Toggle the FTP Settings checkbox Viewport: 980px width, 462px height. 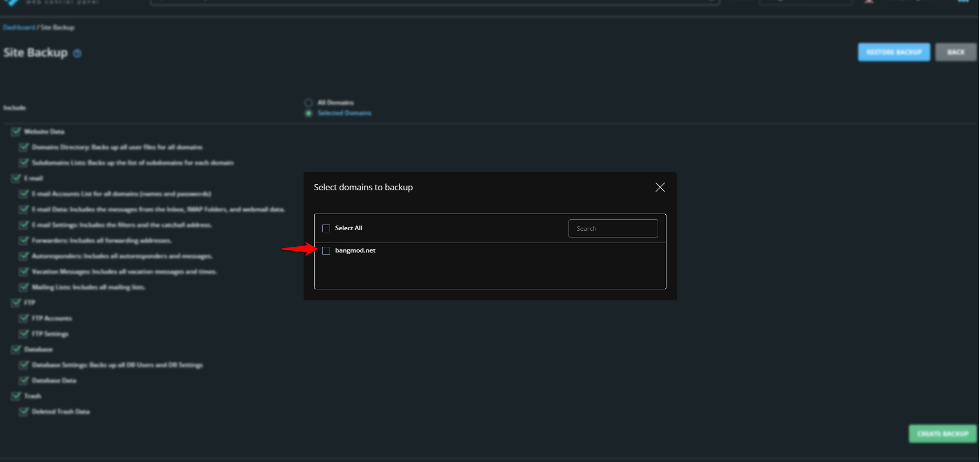(x=24, y=334)
